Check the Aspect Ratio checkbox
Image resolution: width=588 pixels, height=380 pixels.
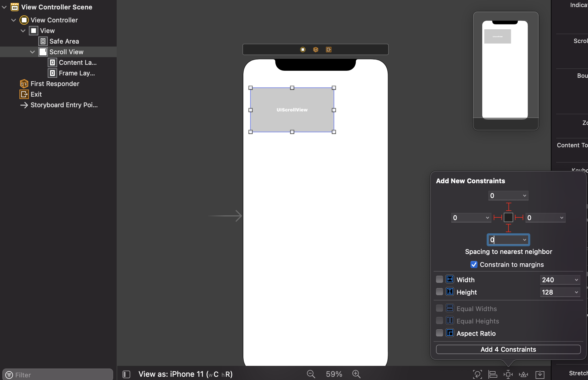[x=439, y=333]
